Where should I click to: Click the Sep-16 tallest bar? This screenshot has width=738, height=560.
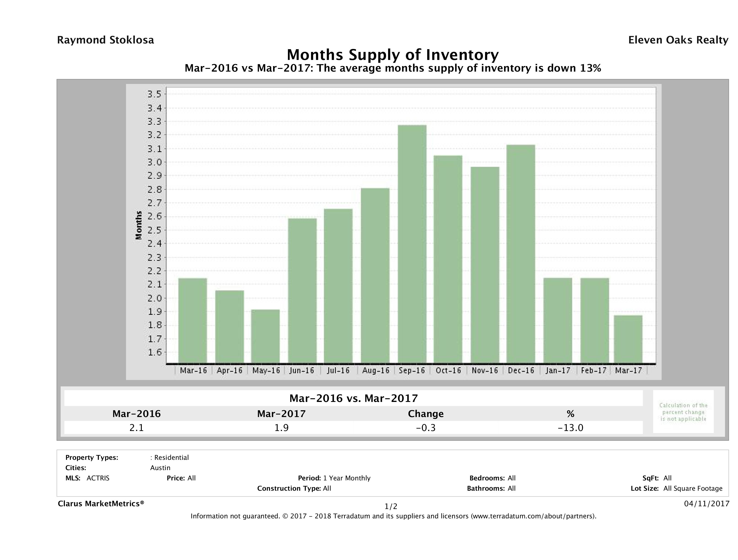point(412,244)
